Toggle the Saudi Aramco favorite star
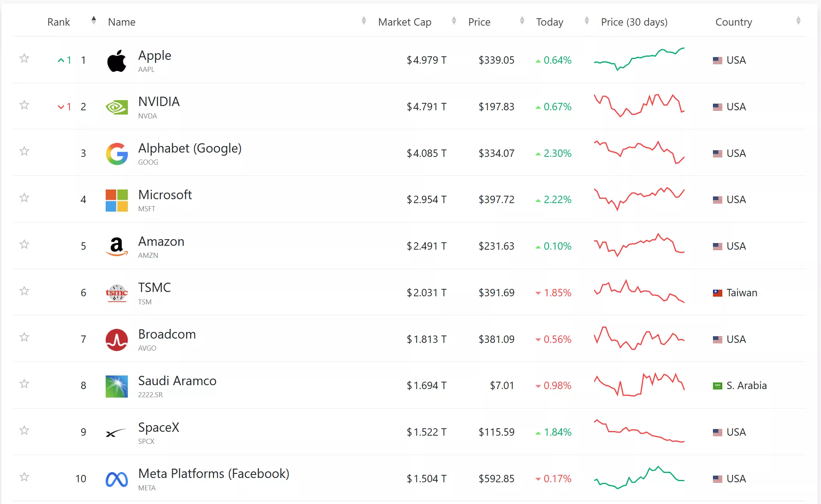Viewport: 821px width, 504px height. pyautogui.click(x=24, y=384)
